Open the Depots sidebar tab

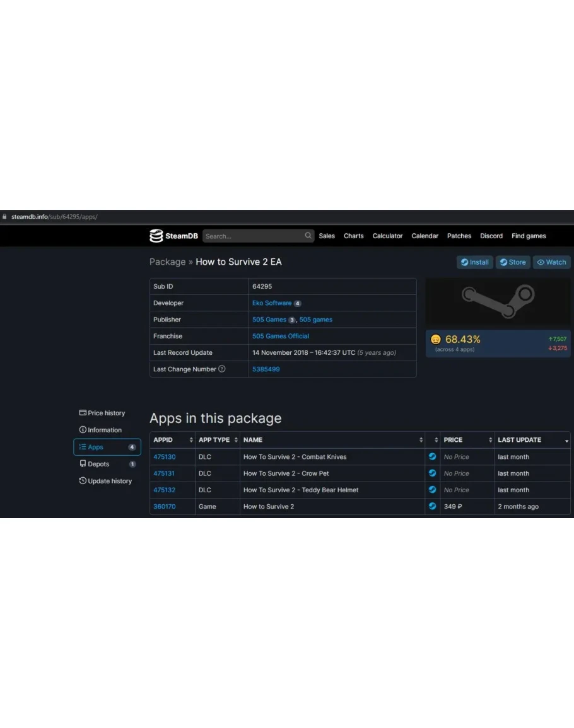click(x=98, y=465)
